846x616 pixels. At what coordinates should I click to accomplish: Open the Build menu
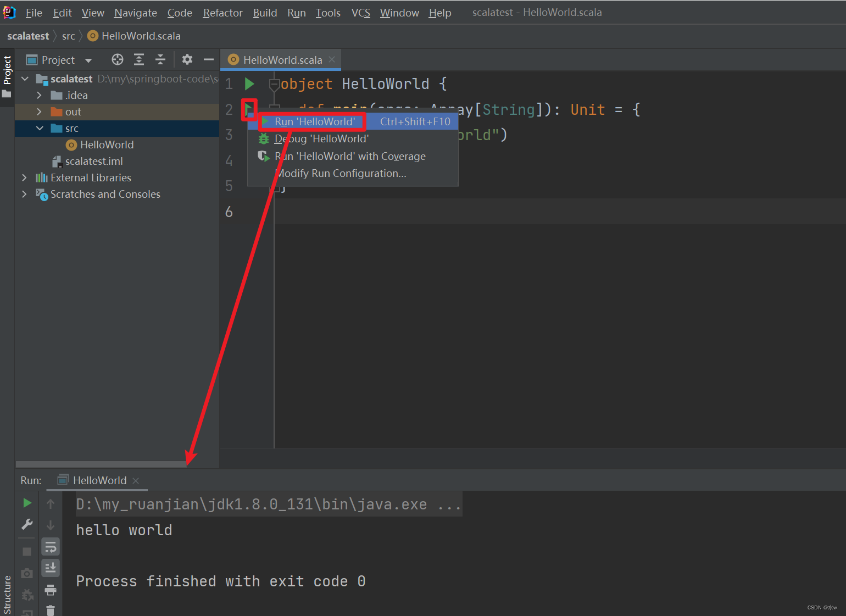265,13
